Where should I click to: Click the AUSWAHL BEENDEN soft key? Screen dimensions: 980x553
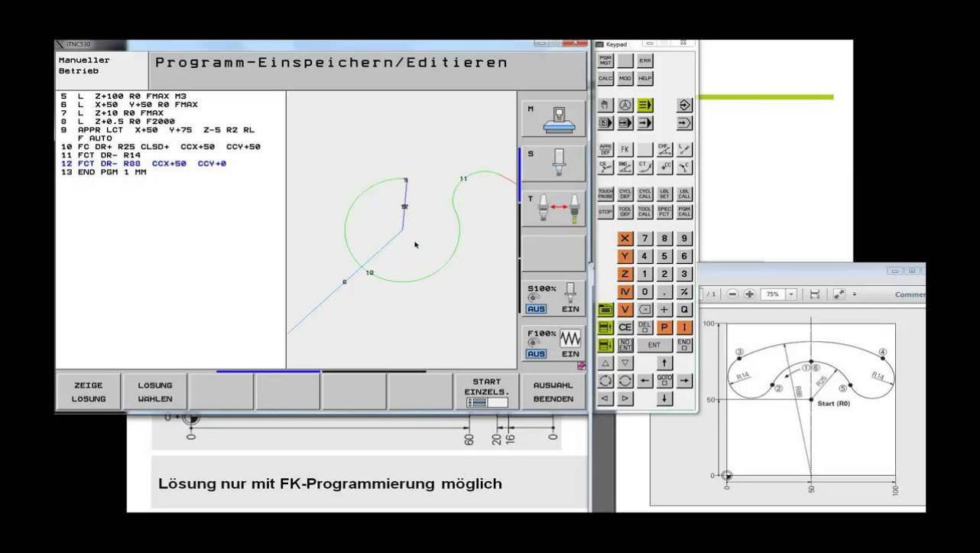coord(553,392)
